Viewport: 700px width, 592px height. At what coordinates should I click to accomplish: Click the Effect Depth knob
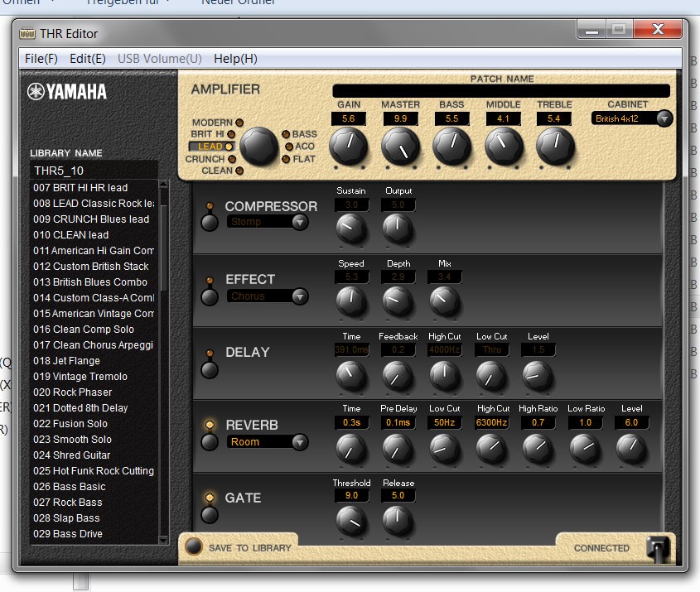pos(398,301)
